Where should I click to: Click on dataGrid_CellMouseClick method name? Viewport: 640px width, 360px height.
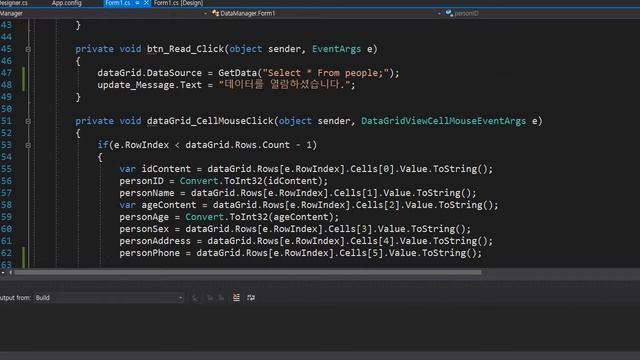coord(210,121)
